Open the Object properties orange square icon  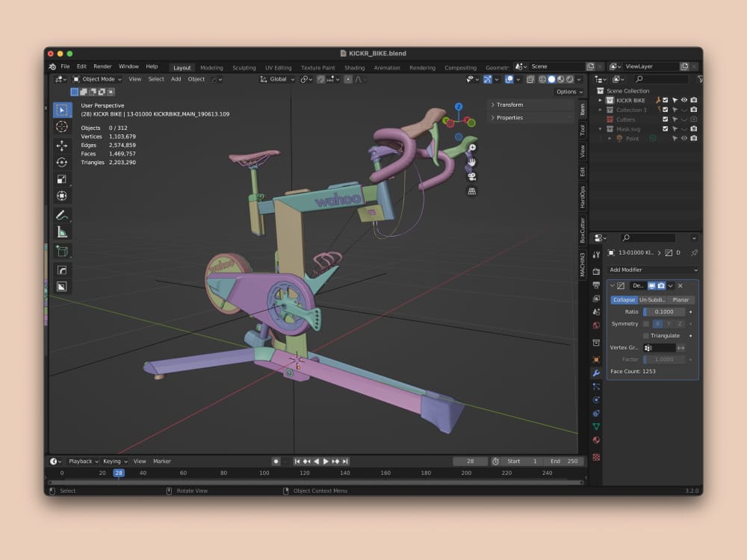[596, 360]
